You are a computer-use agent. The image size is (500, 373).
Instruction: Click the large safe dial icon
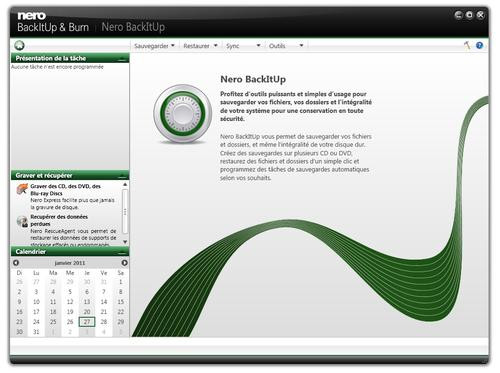(x=182, y=114)
